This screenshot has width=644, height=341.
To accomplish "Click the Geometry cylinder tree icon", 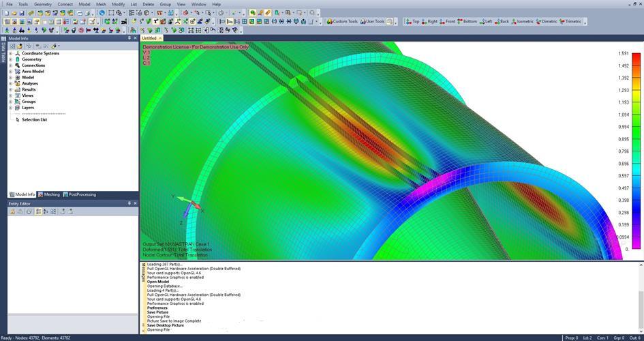I will click(18, 59).
